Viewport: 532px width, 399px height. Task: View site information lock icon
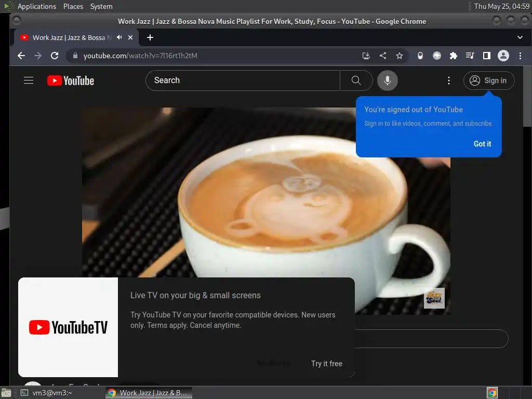pyautogui.click(x=75, y=56)
